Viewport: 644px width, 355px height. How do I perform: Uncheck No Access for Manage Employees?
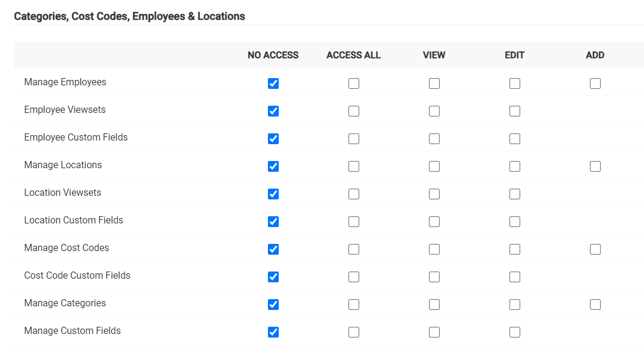(x=273, y=83)
